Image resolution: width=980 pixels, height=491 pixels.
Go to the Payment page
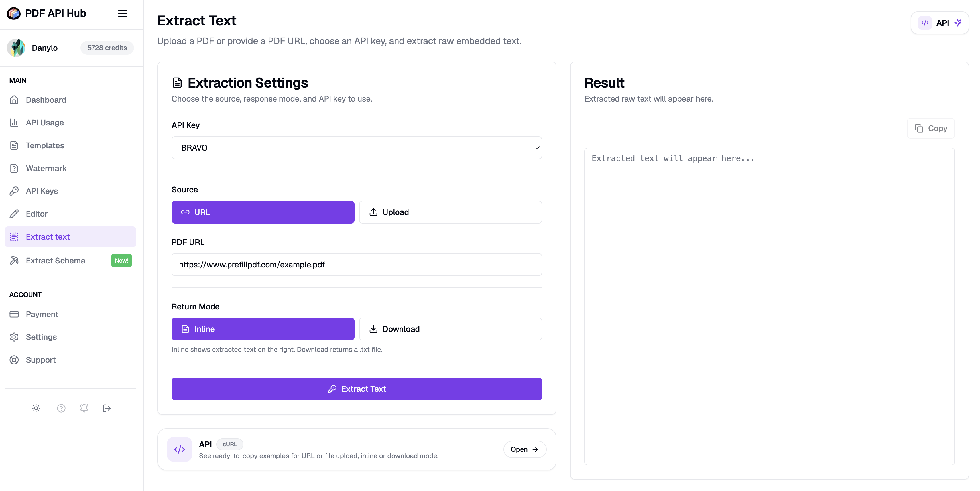[x=70, y=315]
